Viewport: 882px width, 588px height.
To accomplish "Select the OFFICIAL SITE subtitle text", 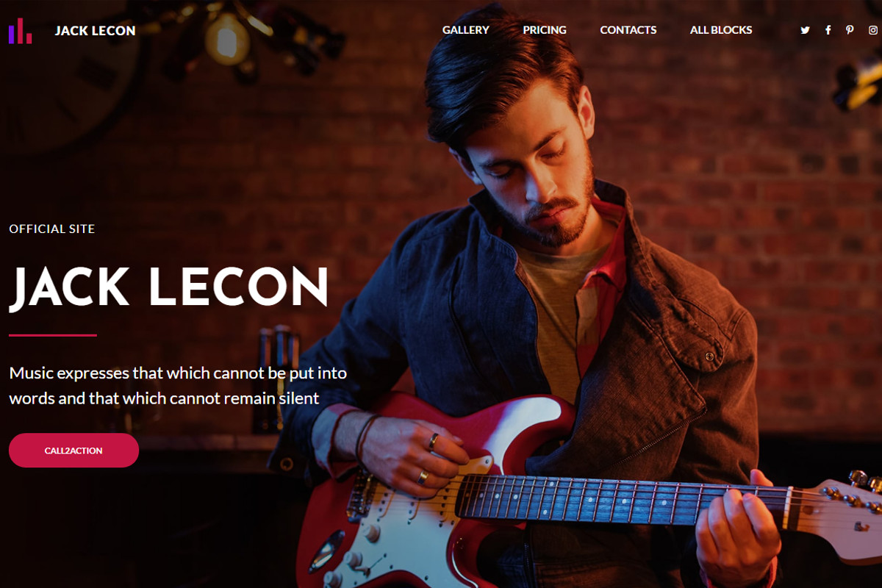I will 52,229.
